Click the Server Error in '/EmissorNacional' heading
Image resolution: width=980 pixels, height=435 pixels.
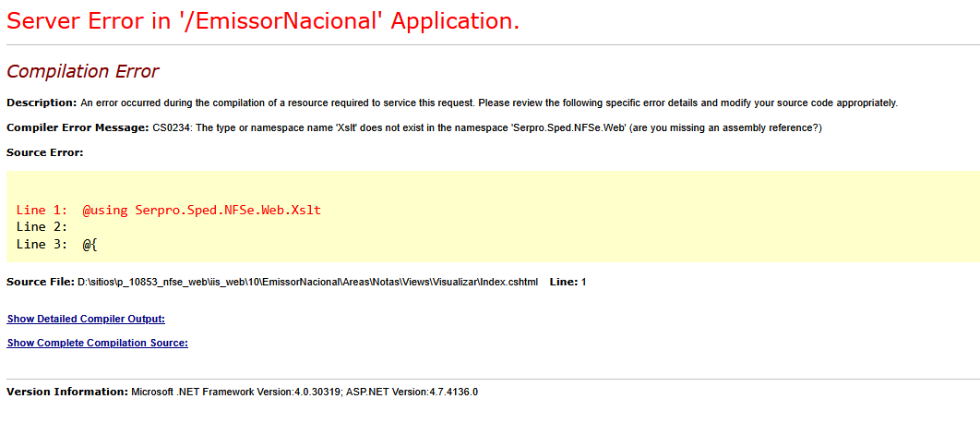[263, 22]
